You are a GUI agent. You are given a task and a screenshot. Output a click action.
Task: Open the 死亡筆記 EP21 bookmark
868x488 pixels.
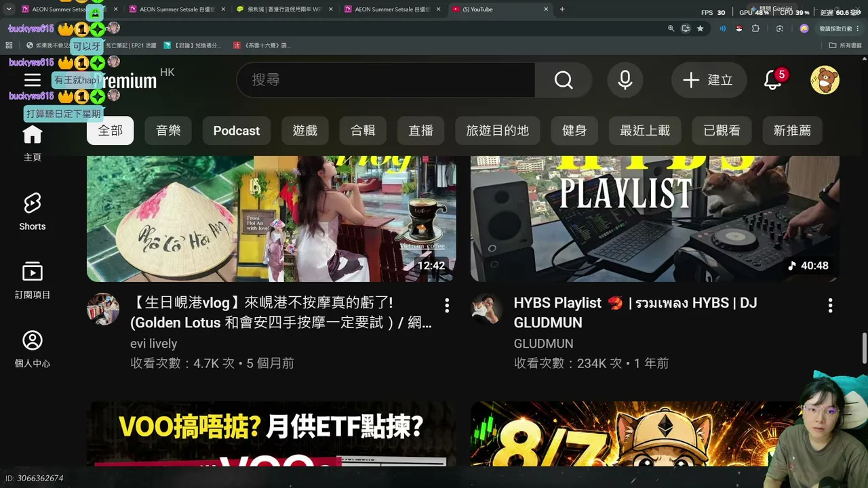pyautogui.click(x=130, y=45)
